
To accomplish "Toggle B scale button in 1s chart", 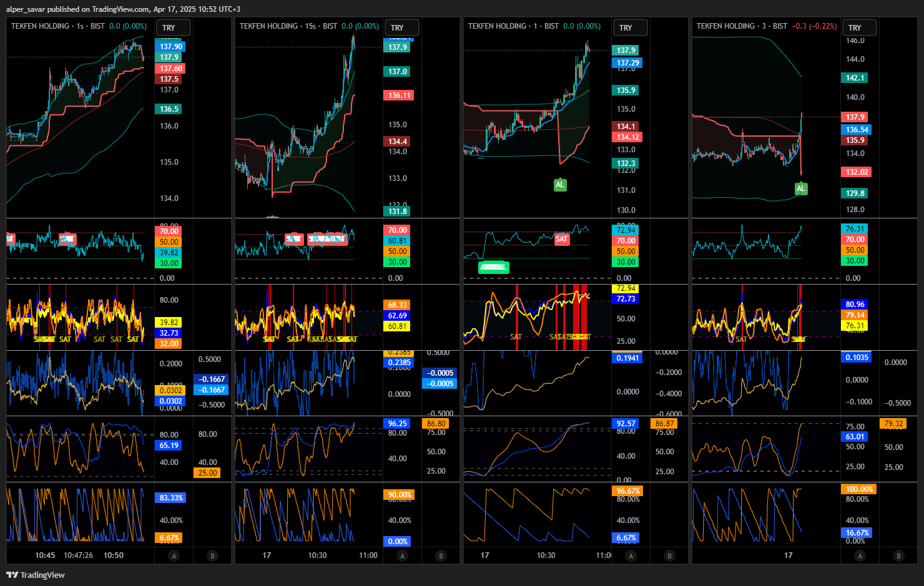I will (212, 555).
